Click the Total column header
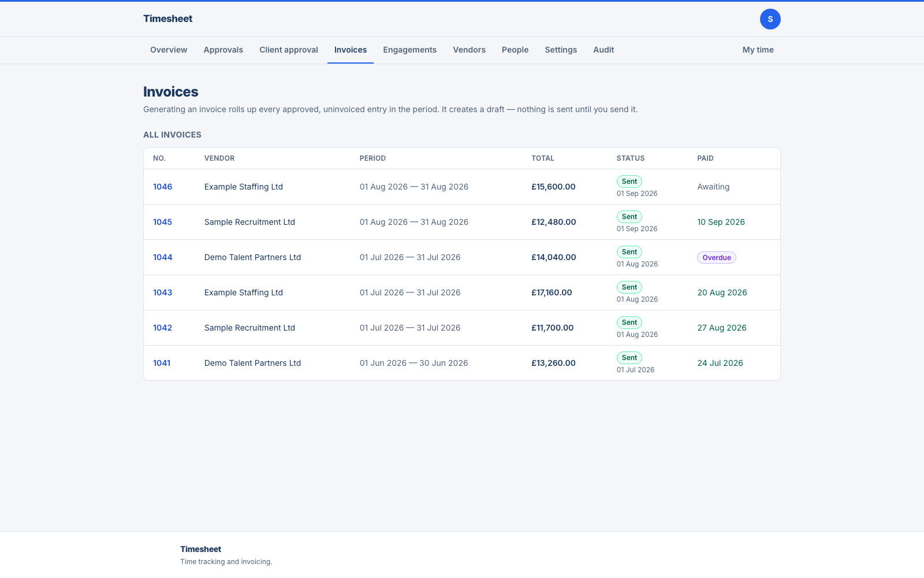Screen dimensions: 924x578 coord(542,158)
